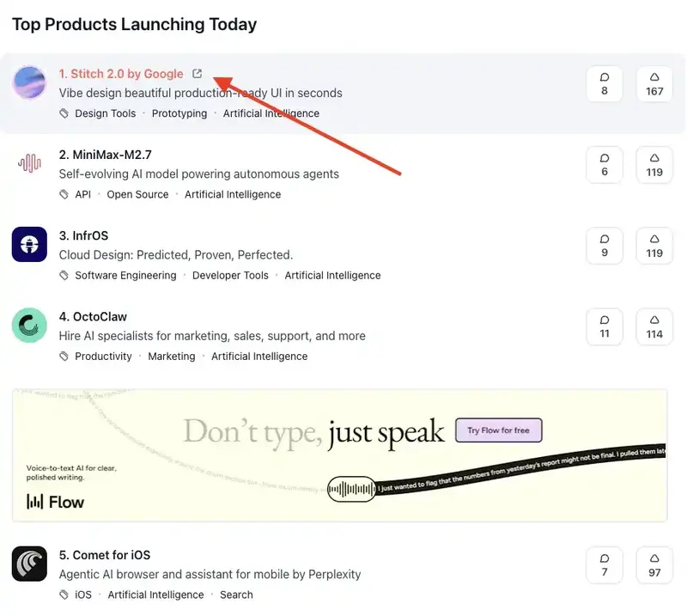Select the iOS tag
Screen dimensions: 687x616
tap(83, 595)
